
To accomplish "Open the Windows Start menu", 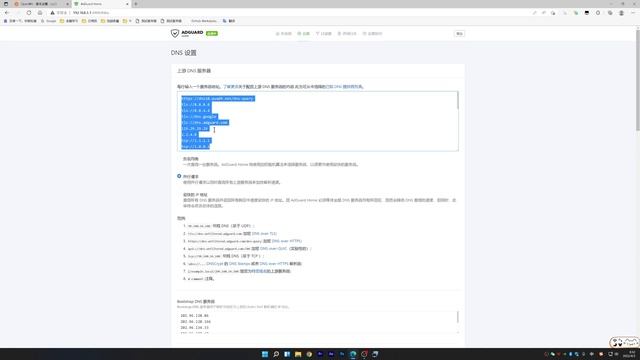I will pyautogui.click(x=265, y=354).
